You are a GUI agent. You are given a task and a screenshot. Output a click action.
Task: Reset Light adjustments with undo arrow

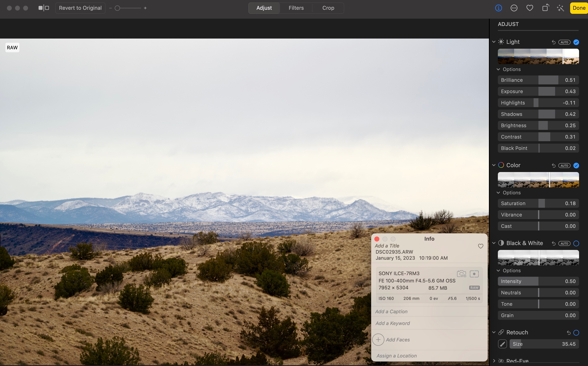pos(553,42)
